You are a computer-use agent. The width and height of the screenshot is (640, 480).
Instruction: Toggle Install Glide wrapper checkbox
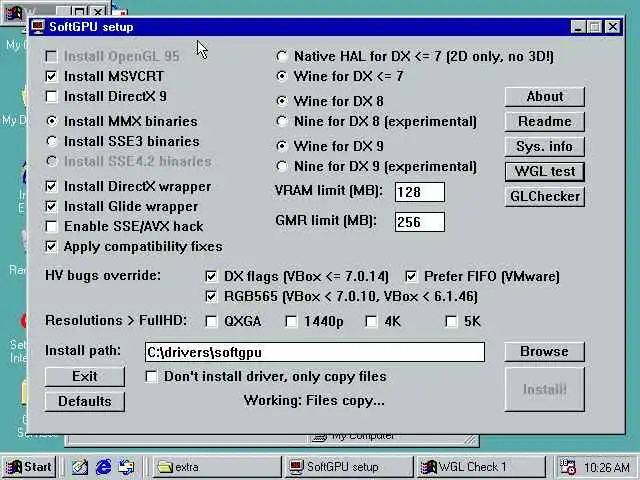pos(51,206)
